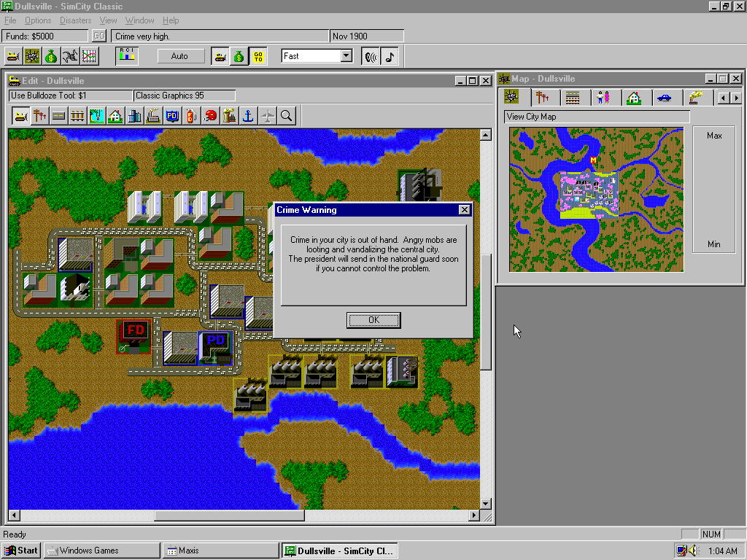The height and width of the screenshot is (560, 747).
Task: Click the city mini-map thumbnail
Action: pyautogui.click(x=596, y=200)
